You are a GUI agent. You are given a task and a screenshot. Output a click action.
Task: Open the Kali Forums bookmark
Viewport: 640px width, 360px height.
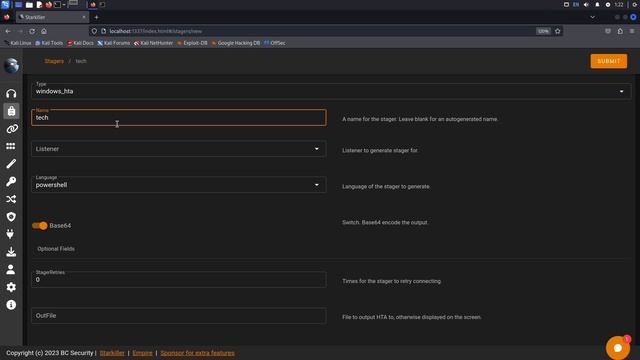pyautogui.click(x=114, y=43)
